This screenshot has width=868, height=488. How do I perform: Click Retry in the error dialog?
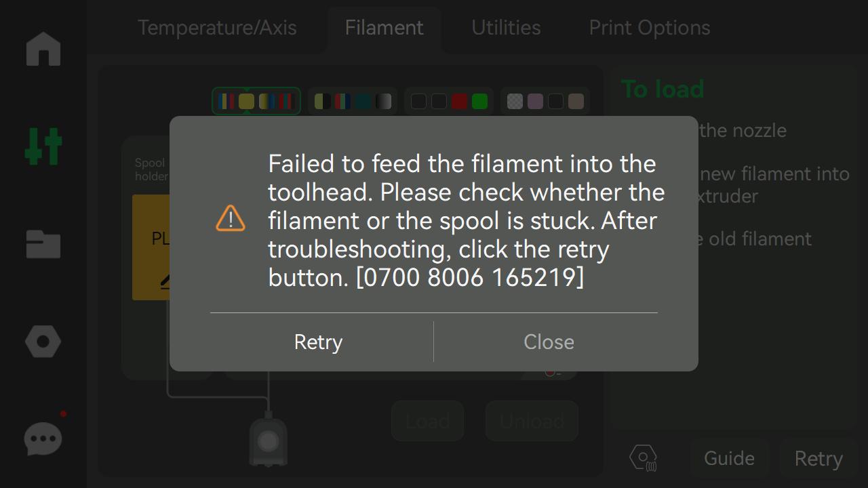[318, 342]
